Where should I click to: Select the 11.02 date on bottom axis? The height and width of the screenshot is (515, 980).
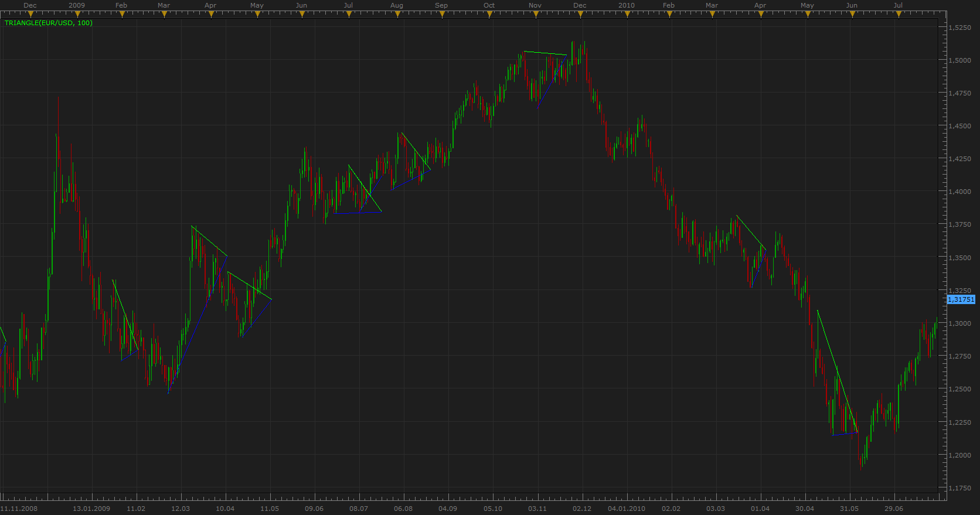(x=136, y=509)
